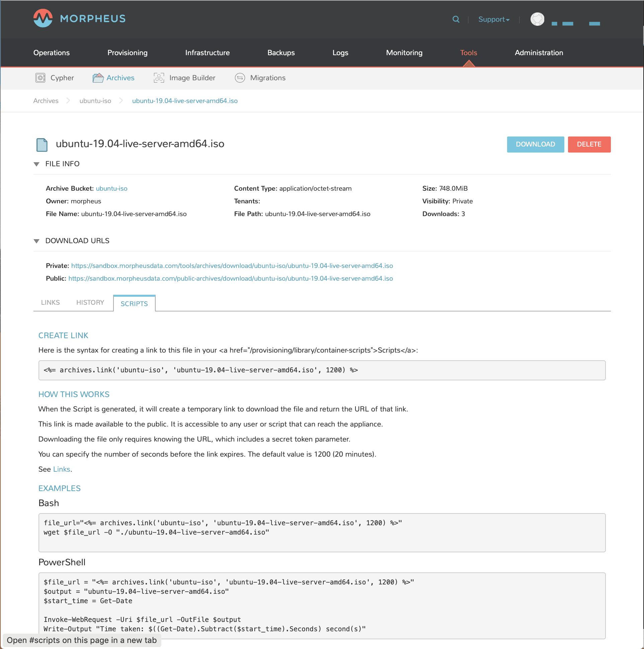Image resolution: width=644 pixels, height=649 pixels.
Task: Click the ubuntu-iso Archive Bucket link
Action: pos(111,189)
